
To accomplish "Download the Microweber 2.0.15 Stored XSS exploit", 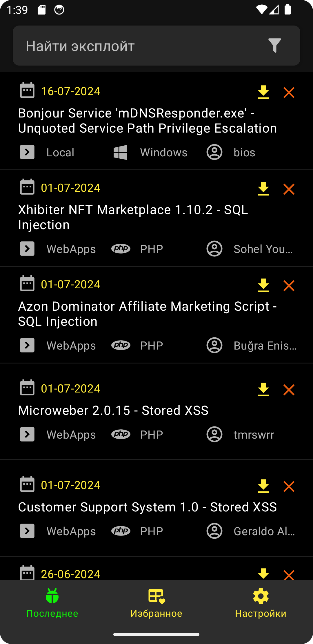I will point(263,390).
